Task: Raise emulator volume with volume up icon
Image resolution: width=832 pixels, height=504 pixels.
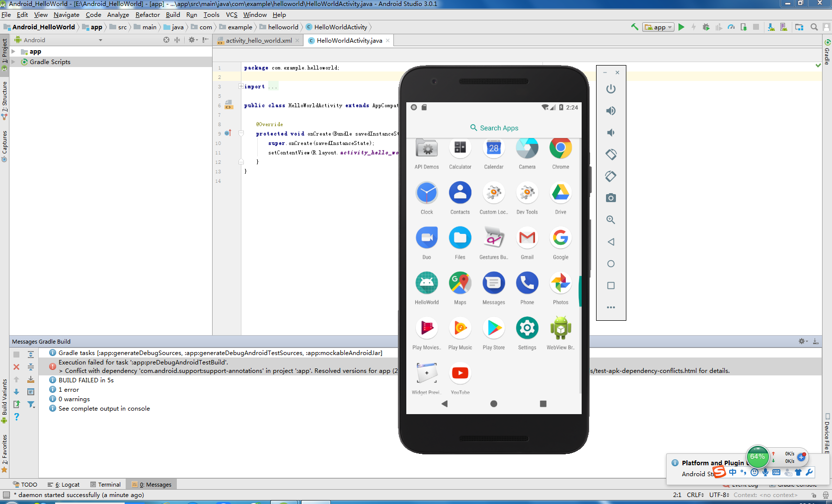Action: 611,111
